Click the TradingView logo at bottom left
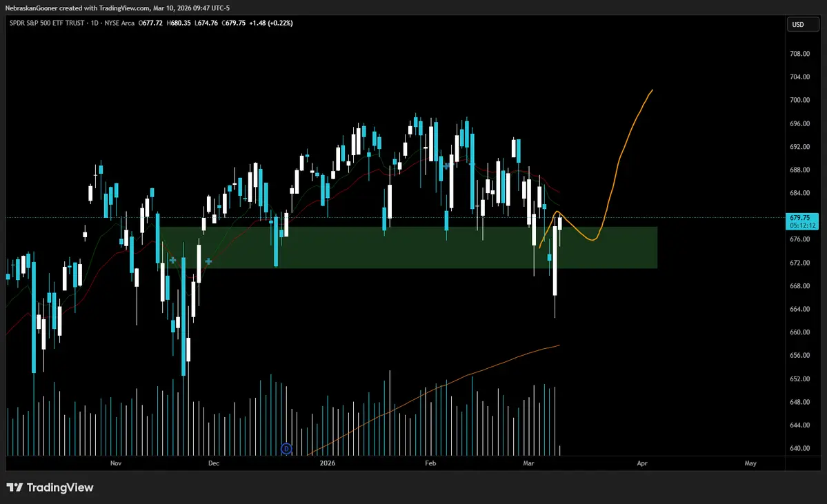827x504 pixels. (50, 487)
